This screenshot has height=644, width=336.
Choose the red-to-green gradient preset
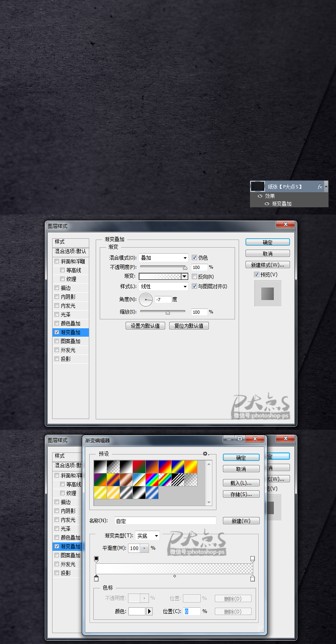(139, 467)
